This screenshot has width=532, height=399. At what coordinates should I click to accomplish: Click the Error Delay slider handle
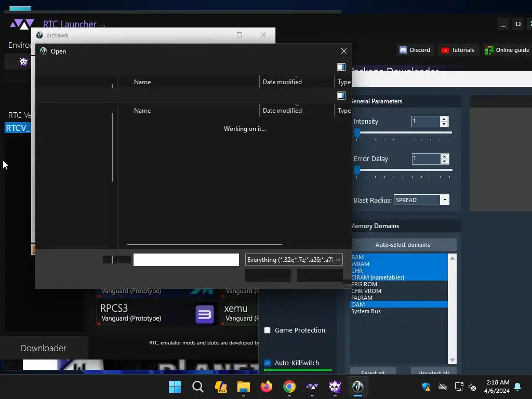[x=357, y=170]
